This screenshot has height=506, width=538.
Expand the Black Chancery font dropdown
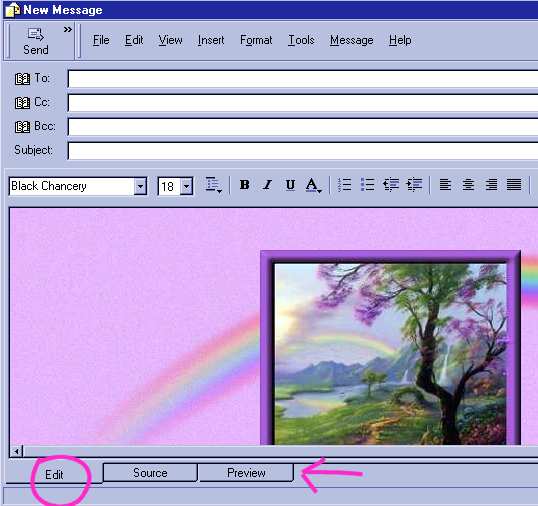click(140, 187)
